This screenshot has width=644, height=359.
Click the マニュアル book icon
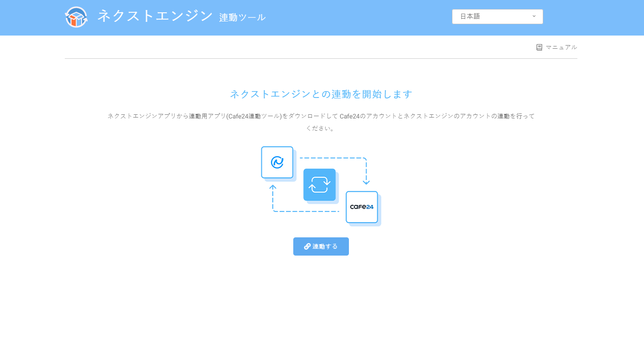[x=539, y=47]
